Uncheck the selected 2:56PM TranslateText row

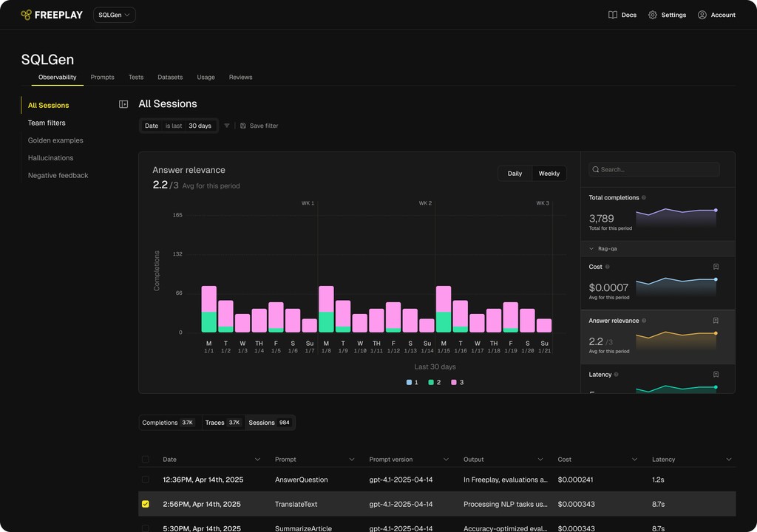pyautogui.click(x=145, y=504)
